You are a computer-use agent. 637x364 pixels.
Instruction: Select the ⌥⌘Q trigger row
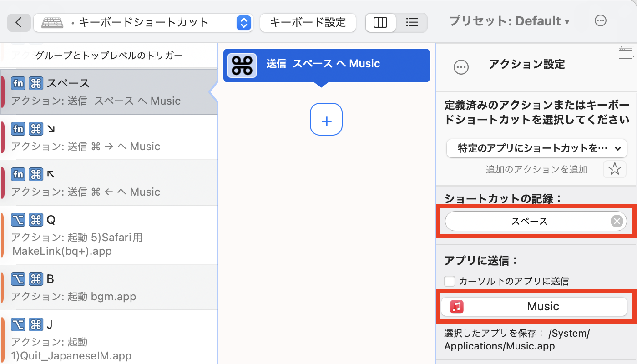tap(109, 235)
